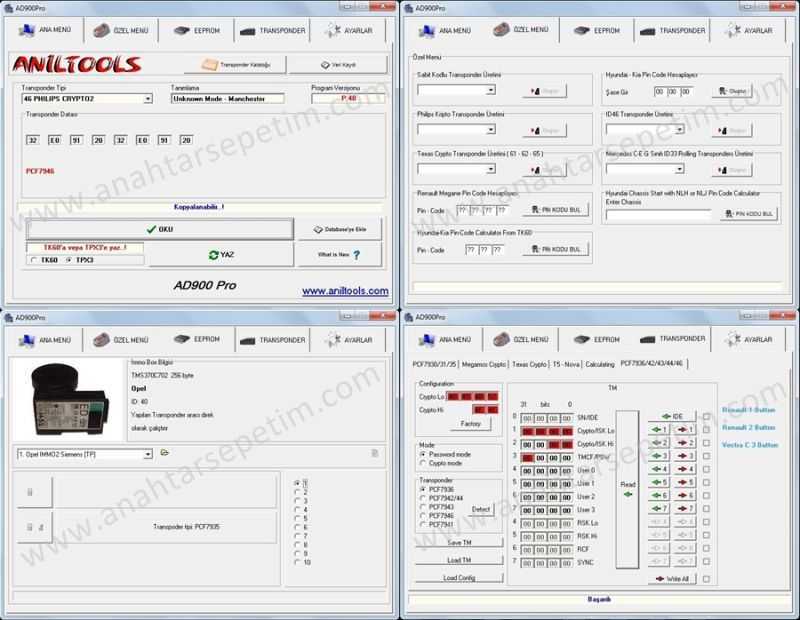This screenshot has width=800, height=620.
Task: Click Write All button with red arrow
Action: [671, 579]
